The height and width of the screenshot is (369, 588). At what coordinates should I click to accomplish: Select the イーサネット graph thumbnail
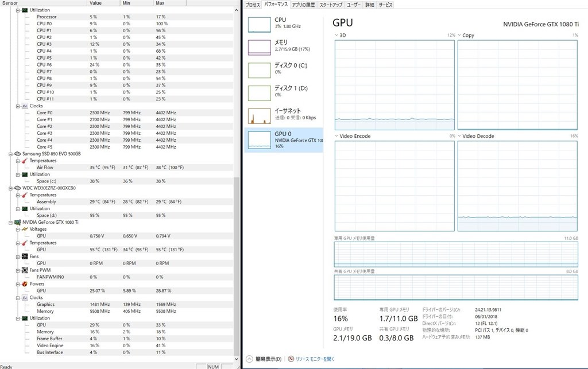point(259,116)
